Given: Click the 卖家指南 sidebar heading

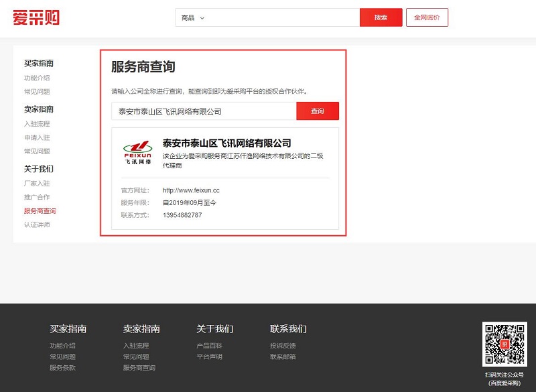Looking at the screenshot, I should coord(39,109).
